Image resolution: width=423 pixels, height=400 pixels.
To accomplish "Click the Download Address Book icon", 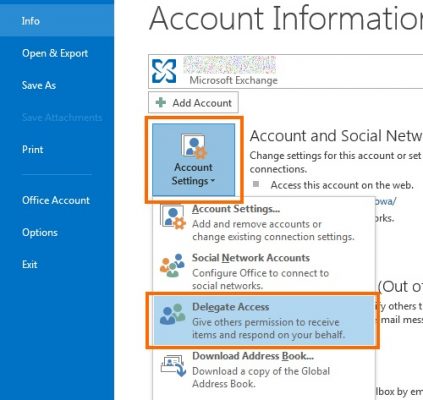I will tap(173, 366).
